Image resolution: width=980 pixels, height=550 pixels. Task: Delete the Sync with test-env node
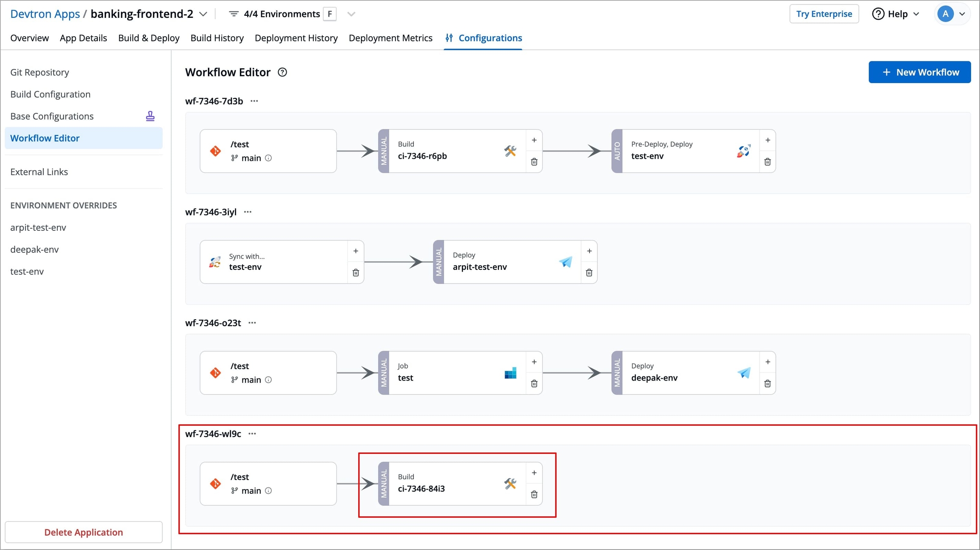356,272
